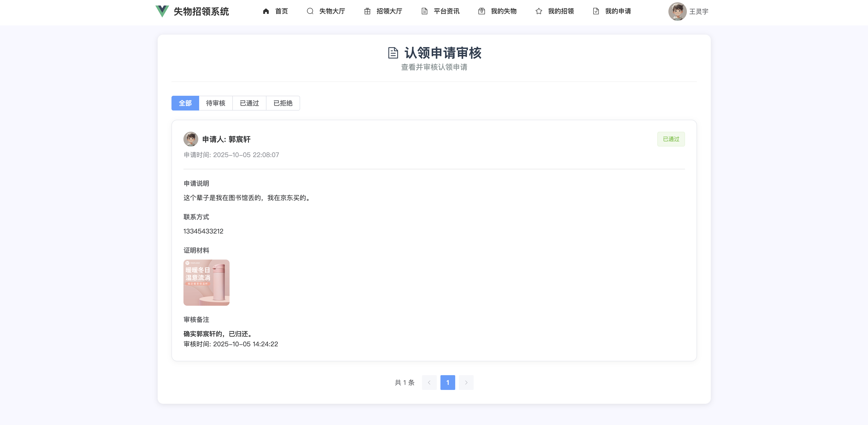
Task: Click the user avatar in header
Action: (677, 12)
